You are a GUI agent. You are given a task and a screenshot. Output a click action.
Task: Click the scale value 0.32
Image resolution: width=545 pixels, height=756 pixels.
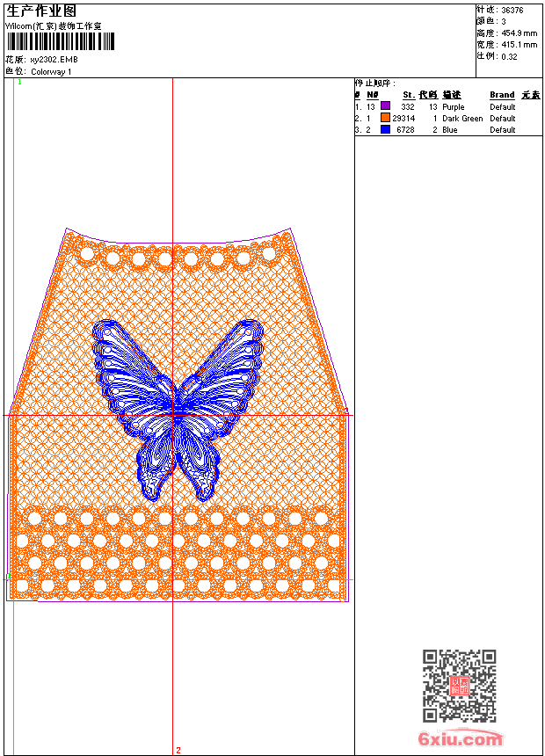coord(509,57)
